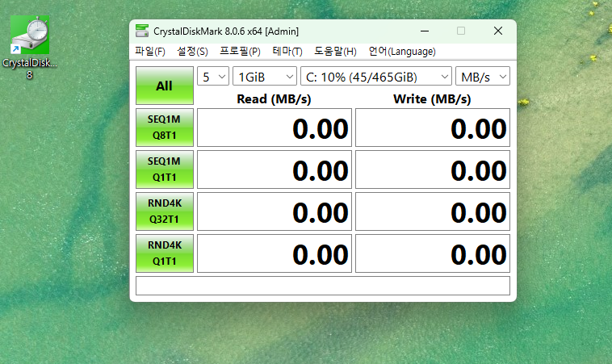Click the empty comment field at the bottom
The image size is (612, 364).
coord(323,286)
